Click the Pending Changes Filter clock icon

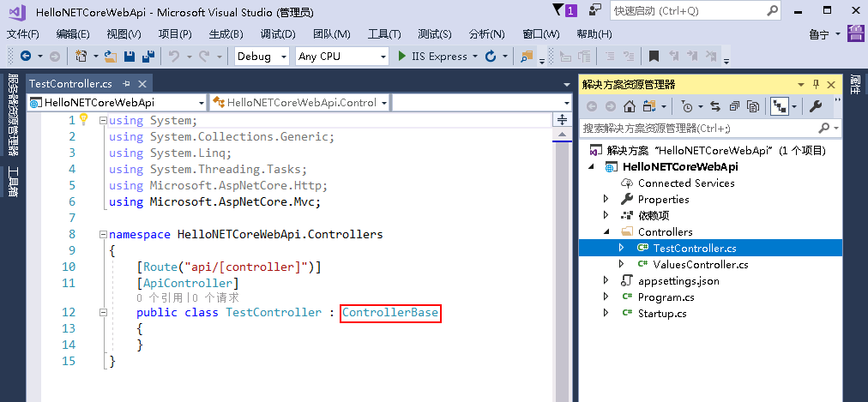(x=686, y=106)
